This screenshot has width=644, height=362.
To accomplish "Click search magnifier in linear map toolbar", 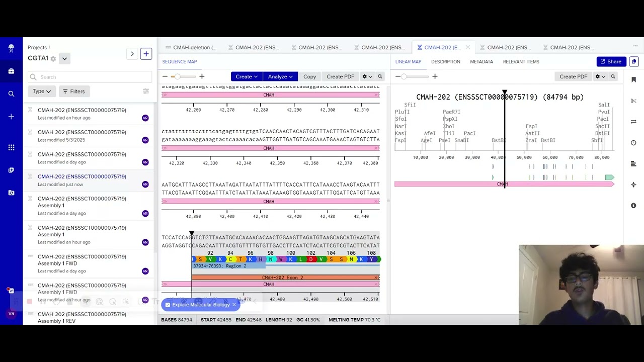I will tap(613, 76).
